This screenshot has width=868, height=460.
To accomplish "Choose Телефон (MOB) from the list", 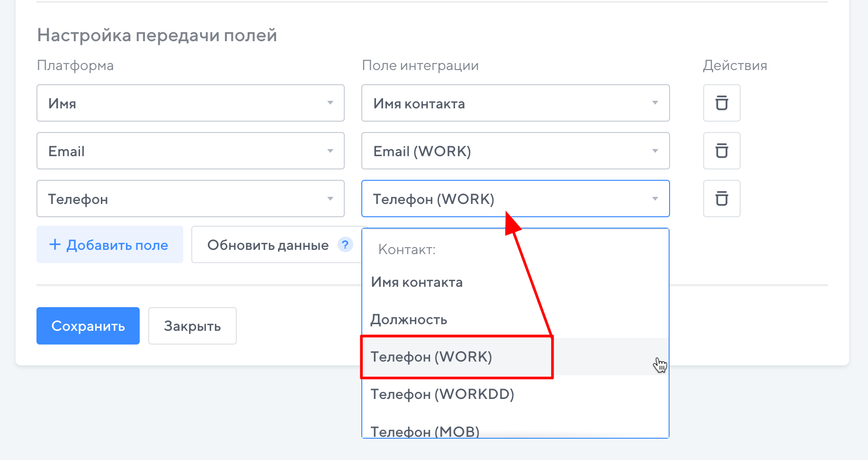I will coord(425,431).
